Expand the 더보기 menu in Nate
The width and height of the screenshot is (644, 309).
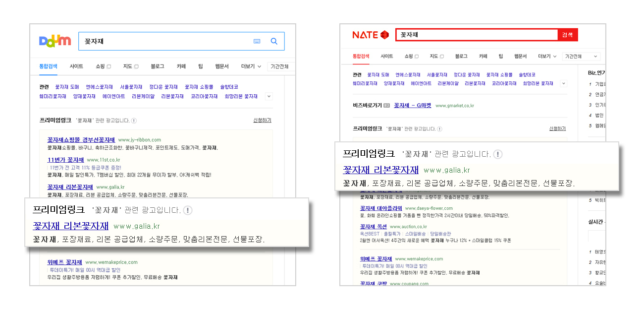[547, 57]
